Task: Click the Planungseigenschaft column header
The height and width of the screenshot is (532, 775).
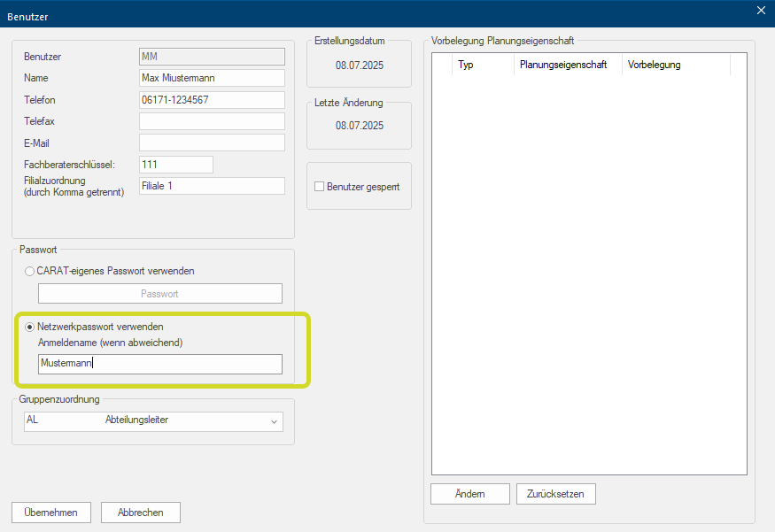Action: [x=567, y=65]
